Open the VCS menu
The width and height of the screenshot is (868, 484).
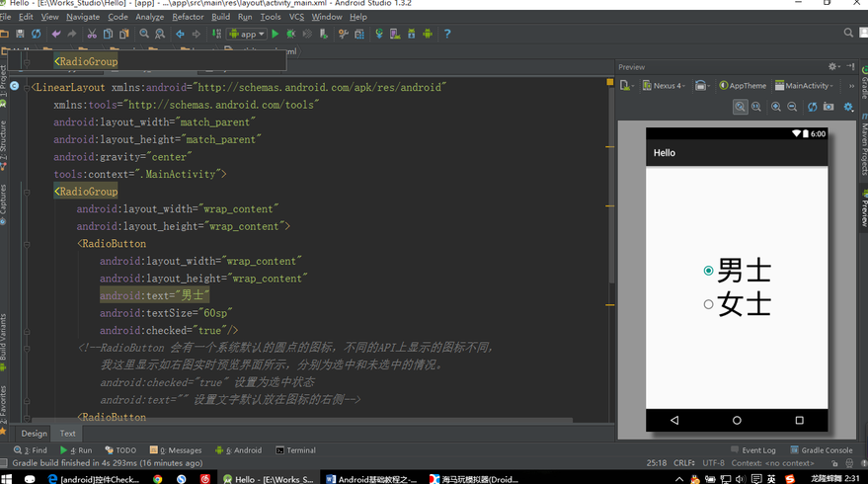296,17
